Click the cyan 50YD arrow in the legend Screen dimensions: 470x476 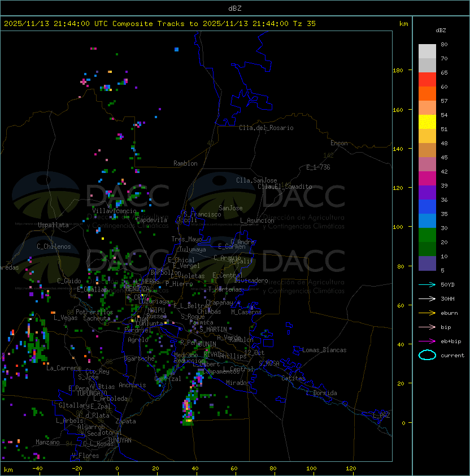tap(427, 285)
